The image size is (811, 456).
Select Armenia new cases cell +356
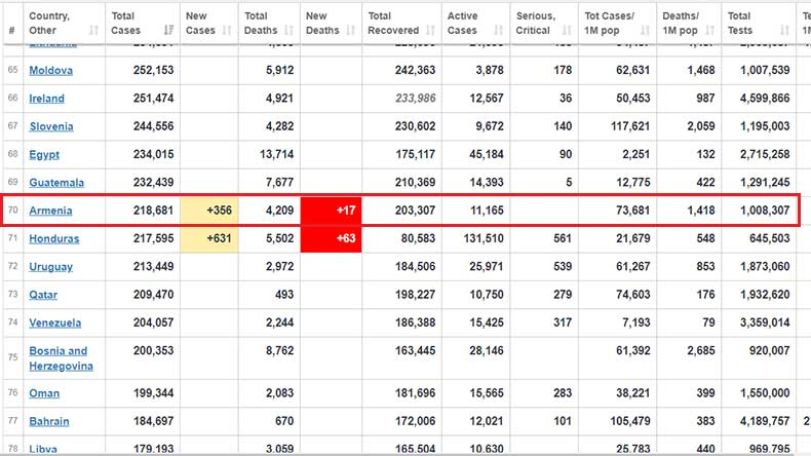pyautogui.click(x=209, y=210)
